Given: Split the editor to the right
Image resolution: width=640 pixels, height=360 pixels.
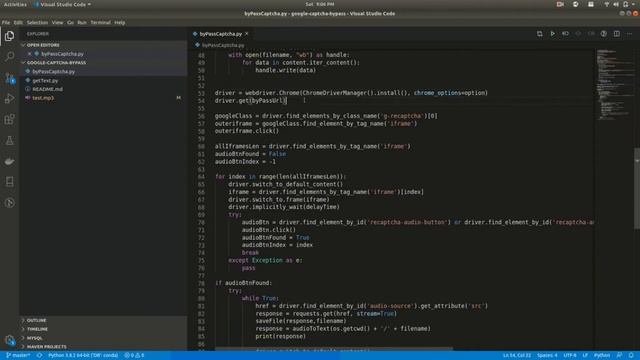Looking at the screenshot, I should point(617,34).
